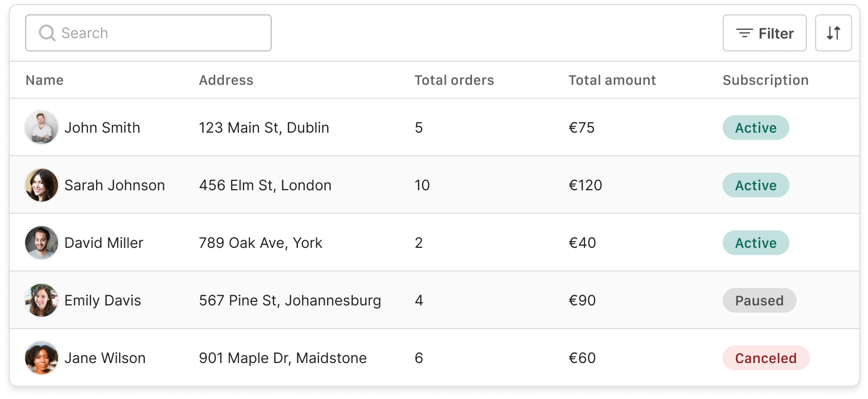Click the Address column header

(x=226, y=80)
